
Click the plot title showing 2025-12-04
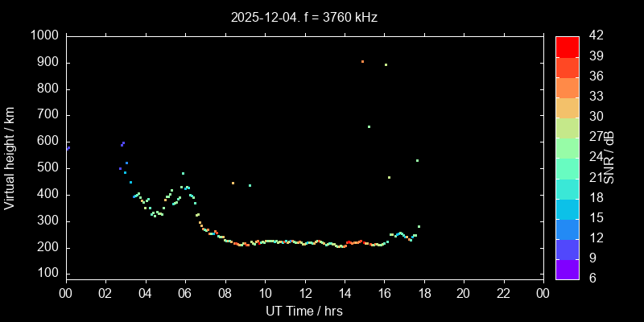coord(304,17)
